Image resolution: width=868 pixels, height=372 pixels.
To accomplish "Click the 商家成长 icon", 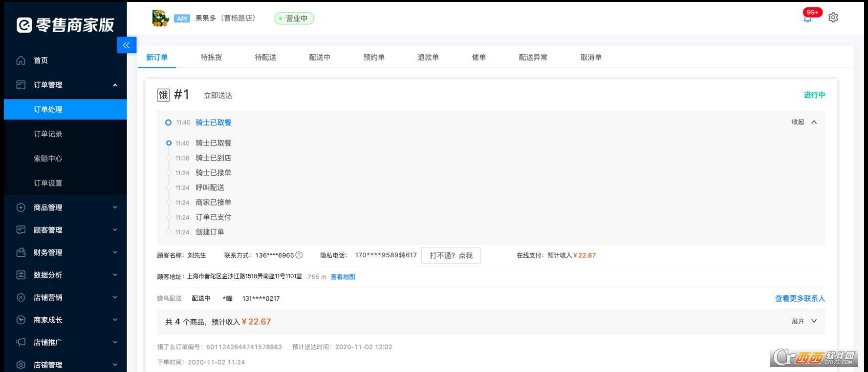I will [21, 320].
